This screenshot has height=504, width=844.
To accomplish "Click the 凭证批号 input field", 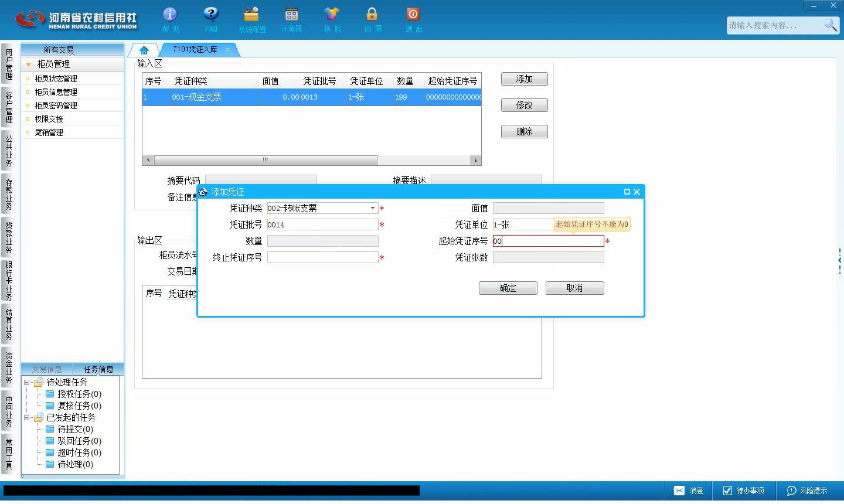I will 323,224.
